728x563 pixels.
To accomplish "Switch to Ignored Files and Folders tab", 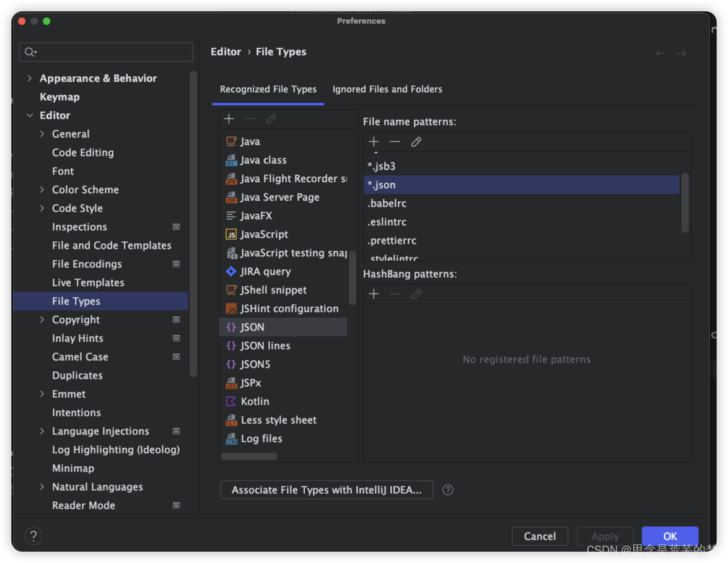I will click(387, 89).
